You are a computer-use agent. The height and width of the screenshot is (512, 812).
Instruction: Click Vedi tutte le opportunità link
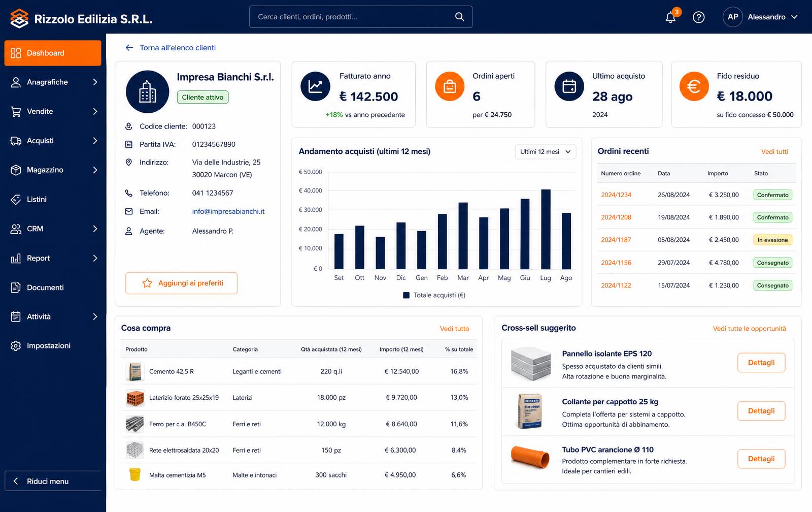(749, 329)
